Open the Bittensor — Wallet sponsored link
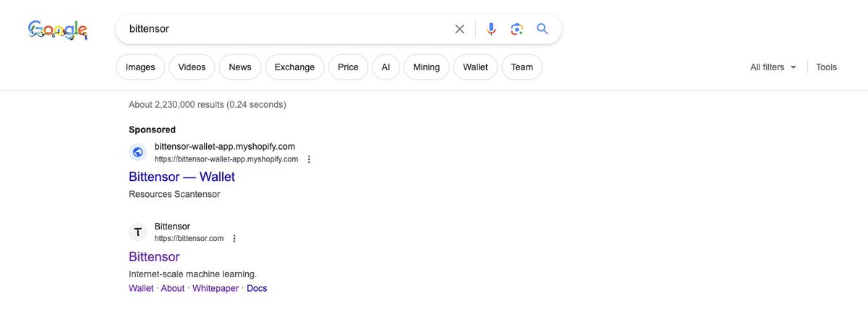This screenshot has height=312, width=868. pos(182,177)
